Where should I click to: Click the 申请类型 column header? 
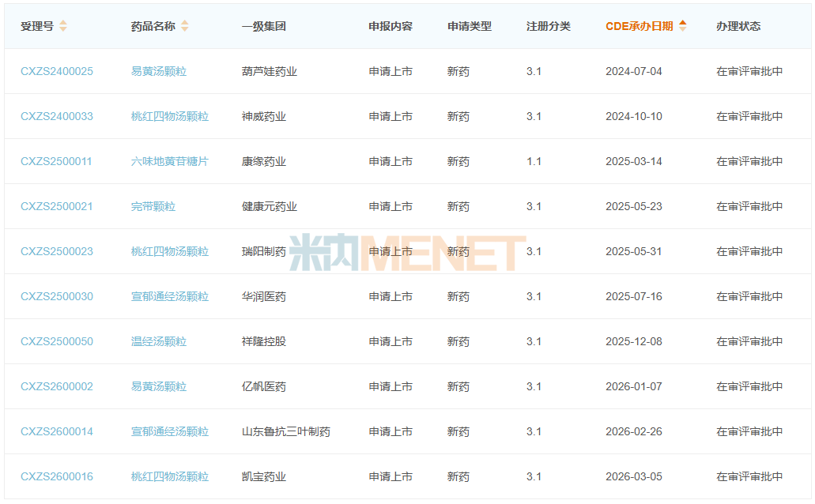tap(470, 26)
